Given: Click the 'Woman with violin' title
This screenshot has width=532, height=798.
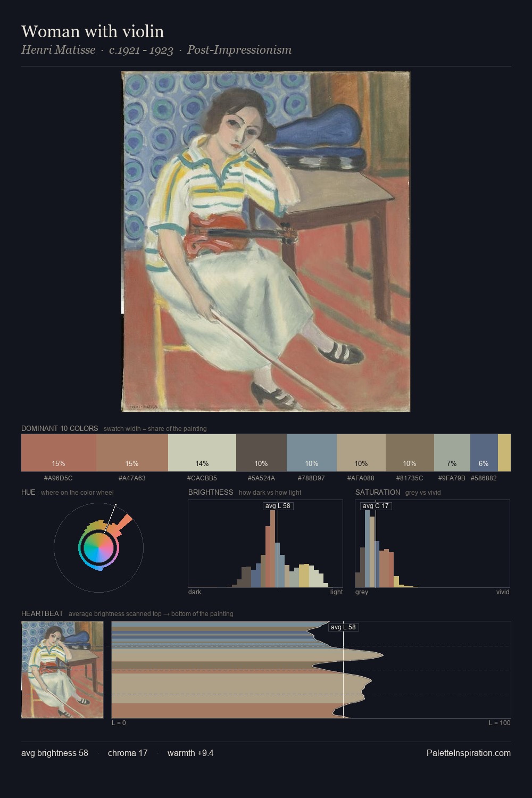Looking at the screenshot, I should (93, 31).
